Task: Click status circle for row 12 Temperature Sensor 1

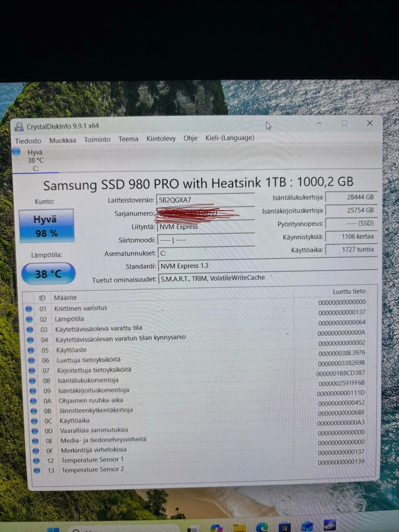Action: coord(37,461)
